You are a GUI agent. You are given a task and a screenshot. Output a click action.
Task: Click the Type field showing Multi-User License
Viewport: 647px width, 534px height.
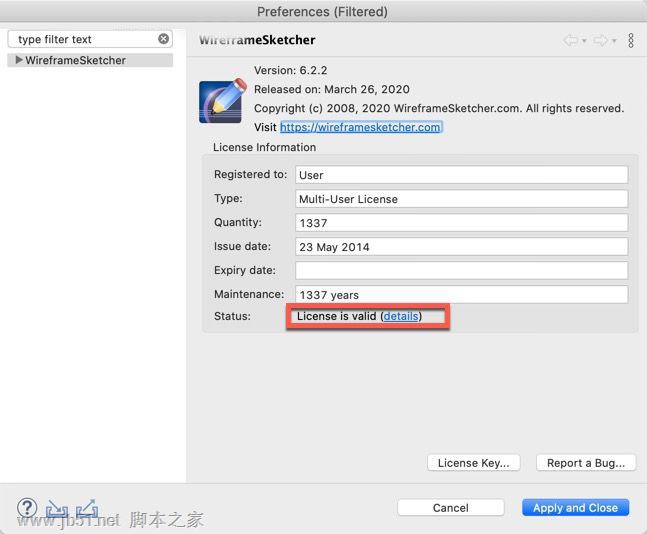(x=462, y=199)
